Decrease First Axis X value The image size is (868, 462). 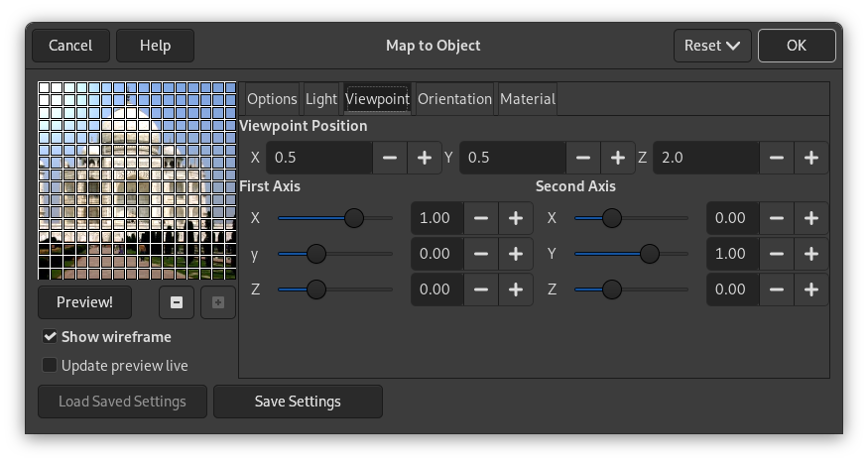pyautogui.click(x=481, y=218)
